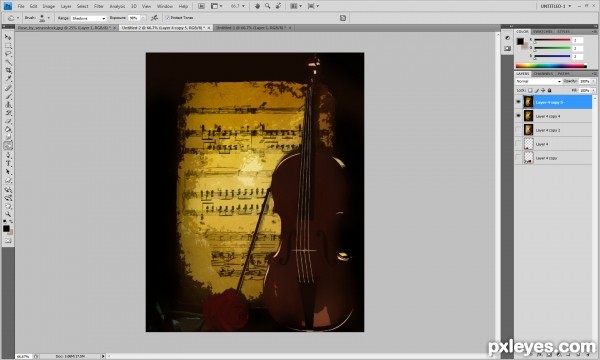The width and height of the screenshot is (600, 360).
Task: Pick the Hand tool in application bar
Action: (x=258, y=6)
